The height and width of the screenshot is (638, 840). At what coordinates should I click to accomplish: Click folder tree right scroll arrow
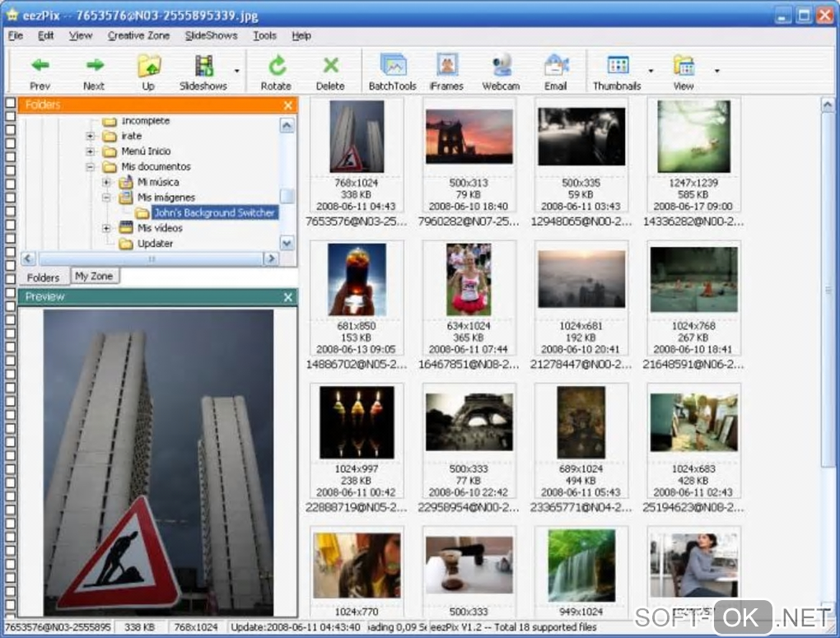coord(271,258)
